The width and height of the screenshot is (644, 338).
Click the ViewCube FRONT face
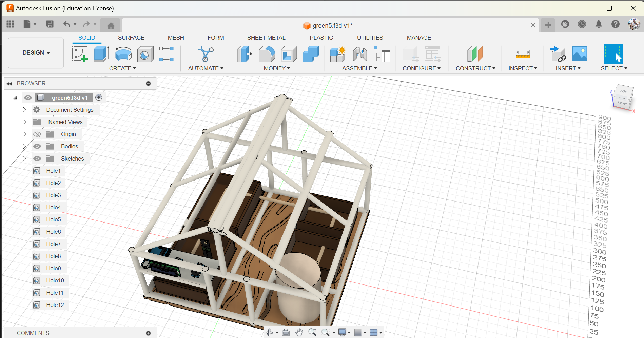coord(621,103)
